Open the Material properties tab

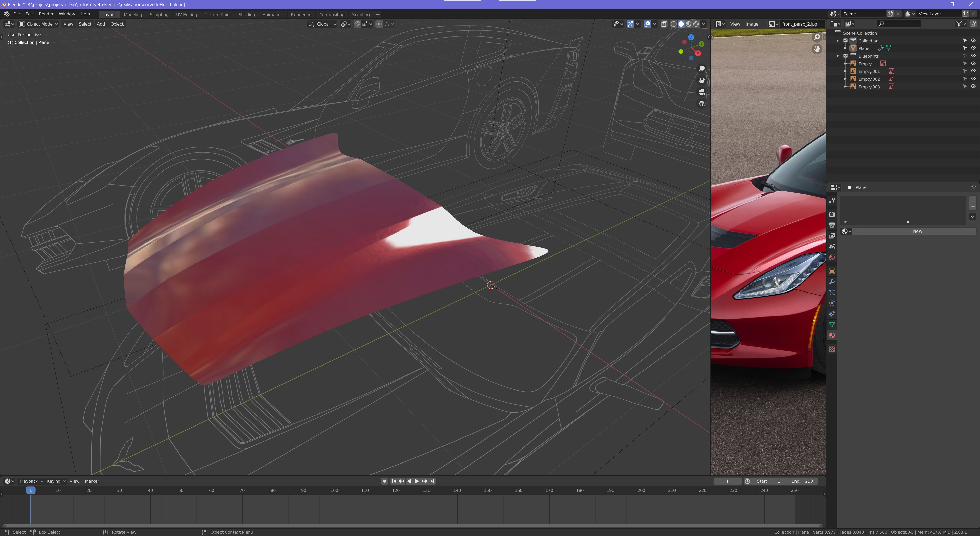coord(832,335)
